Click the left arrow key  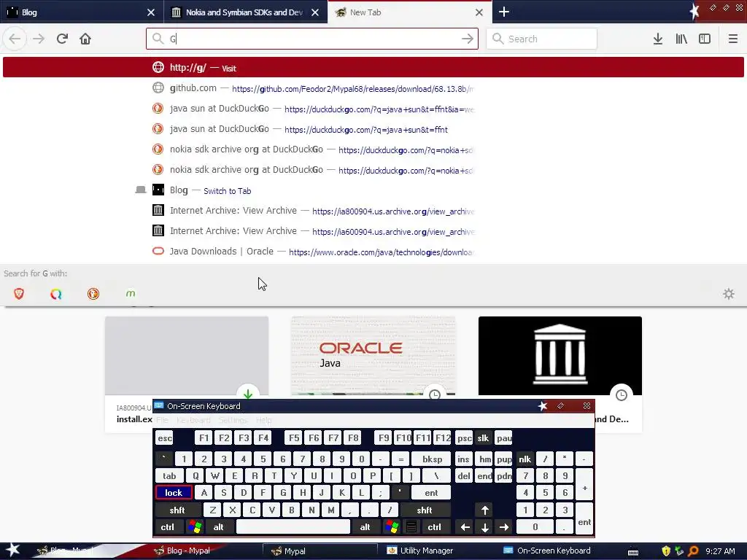pos(465,526)
